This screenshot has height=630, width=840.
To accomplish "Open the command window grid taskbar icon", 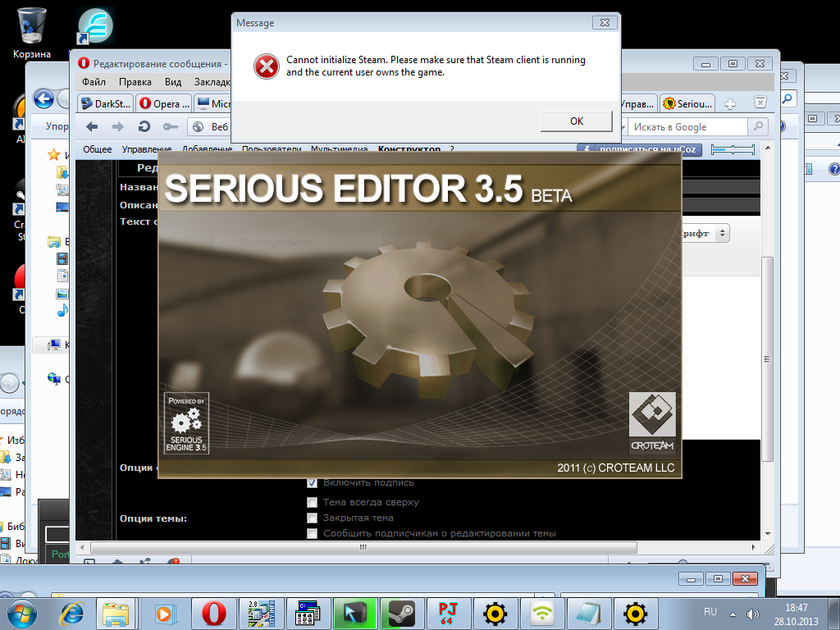I will coord(308,613).
